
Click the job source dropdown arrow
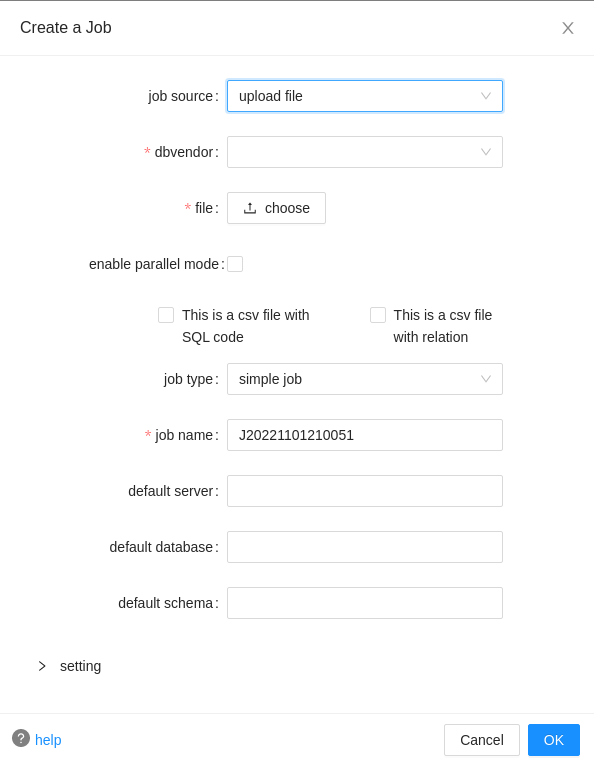pyautogui.click(x=486, y=96)
